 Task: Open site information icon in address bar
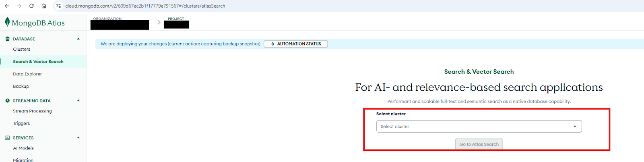click(59, 6)
